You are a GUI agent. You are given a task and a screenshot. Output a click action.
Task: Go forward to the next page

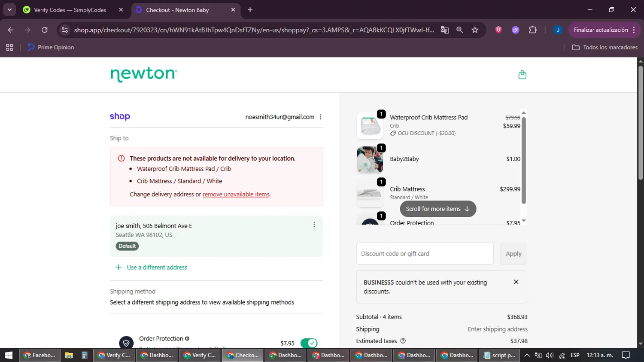click(x=27, y=30)
